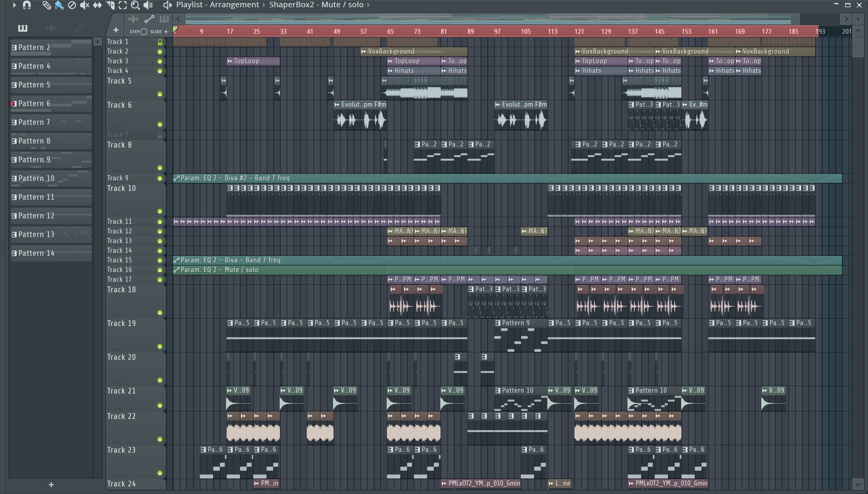Mute Track 16
Image resolution: width=868 pixels, height=494 pixels.
coord(160,270)
